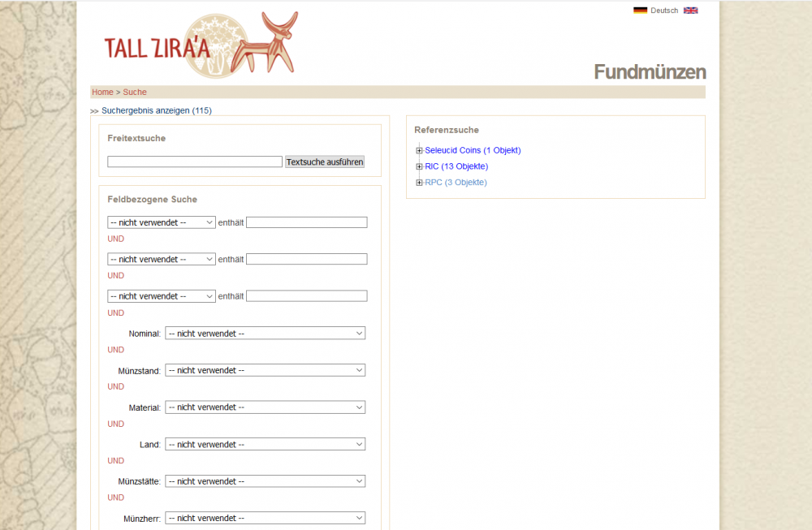The width and height of the screenshot is (812, 530).
Task: Expand the Seleucid Coins tree node
Action: (x=419, y=150)
